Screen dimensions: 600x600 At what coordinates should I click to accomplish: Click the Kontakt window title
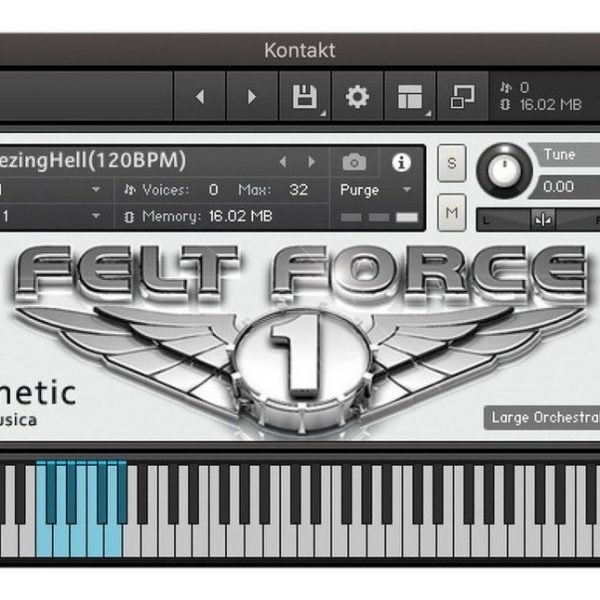click(x=300, y=50)
